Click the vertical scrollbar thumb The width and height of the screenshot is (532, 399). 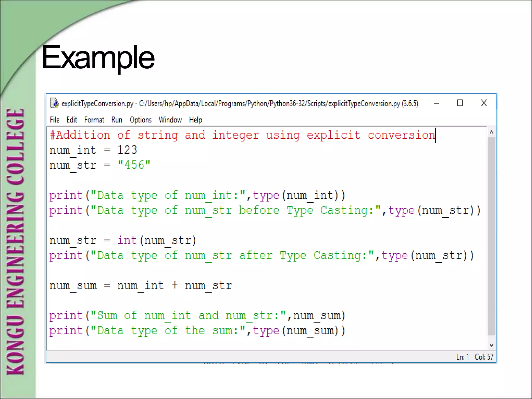coord(491,236)
